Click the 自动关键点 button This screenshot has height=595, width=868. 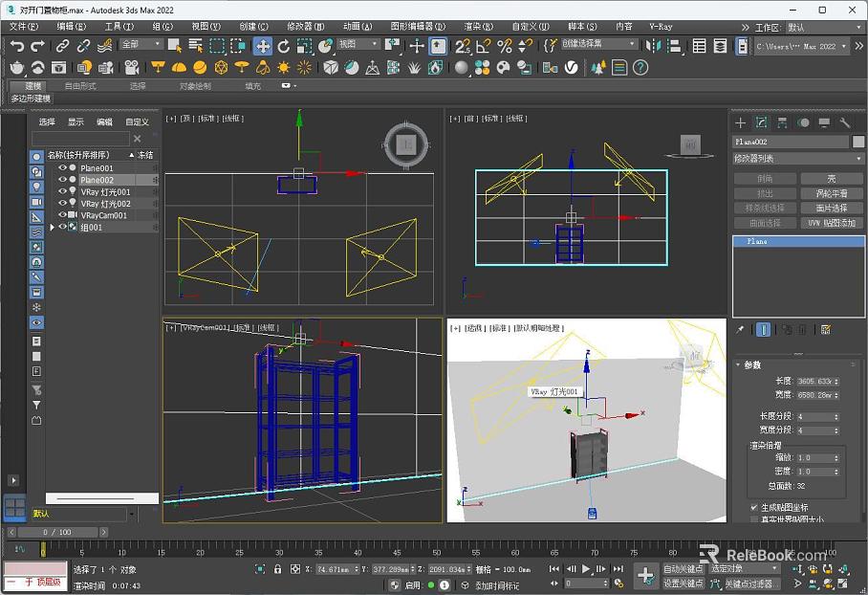pos(684,569)
